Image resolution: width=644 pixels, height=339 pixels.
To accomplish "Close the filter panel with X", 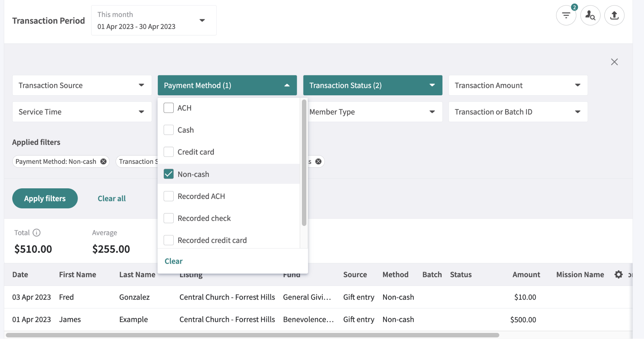I will (x=614, y=62).
